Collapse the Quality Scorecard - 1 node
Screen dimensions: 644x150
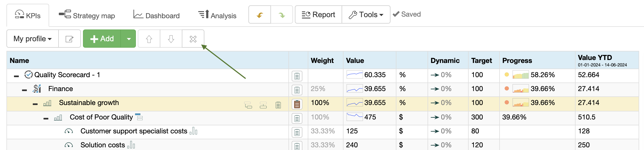(x=16, y=76)
